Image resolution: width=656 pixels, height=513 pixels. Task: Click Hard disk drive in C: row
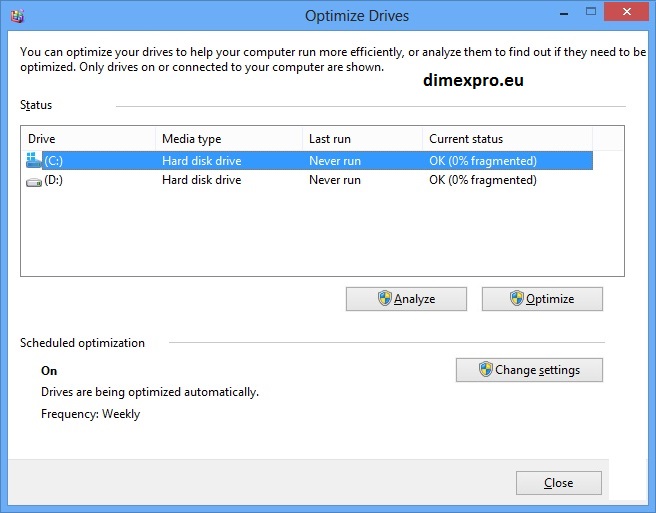click(x=202, y=161)
